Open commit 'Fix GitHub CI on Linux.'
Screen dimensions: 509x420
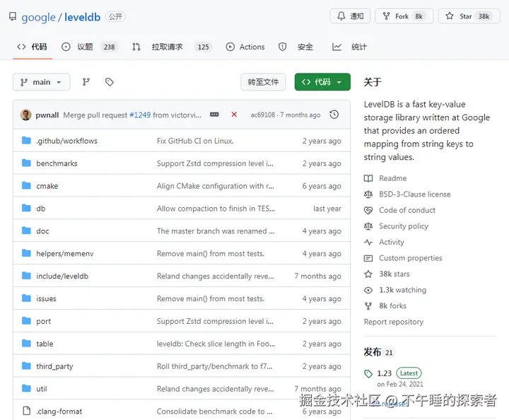(x=195, y=141)
